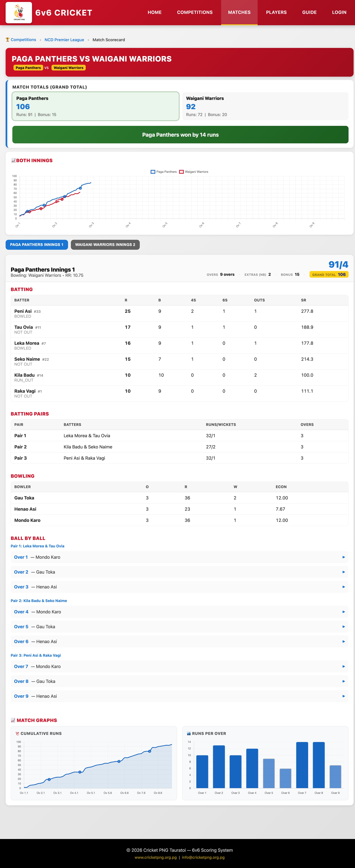The width and height of the screenshot is (355, 868).
Task: Expand Over 5 bowled by Gau Toka
Action: pos(179,627)
